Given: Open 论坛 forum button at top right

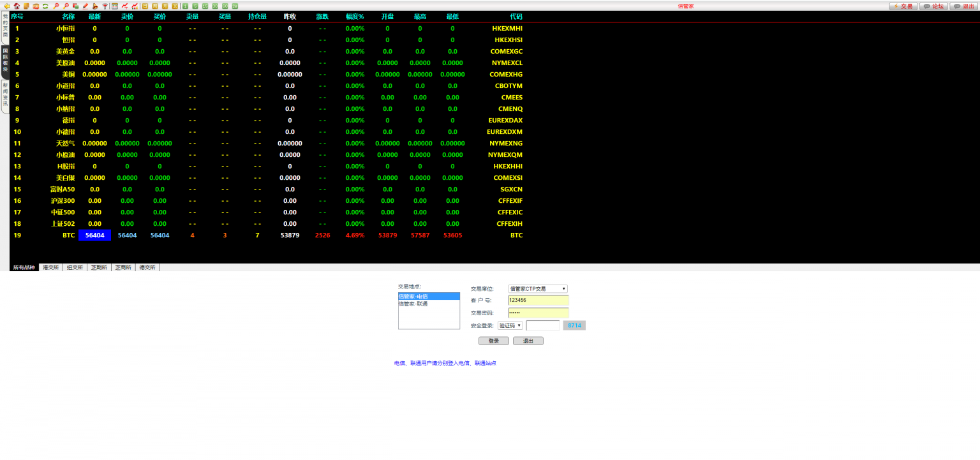Looking at the screenshot, I should pyautogui.click(x=933, y=6).
